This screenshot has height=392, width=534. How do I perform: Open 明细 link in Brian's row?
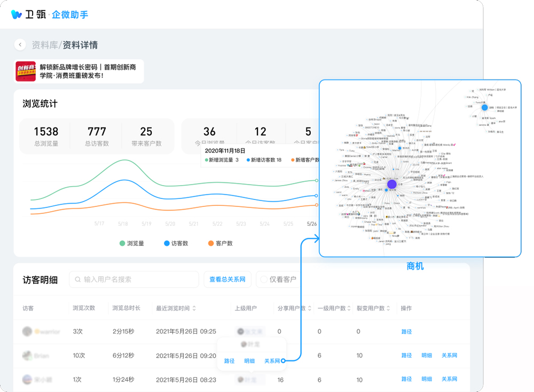tap(427, 356)
